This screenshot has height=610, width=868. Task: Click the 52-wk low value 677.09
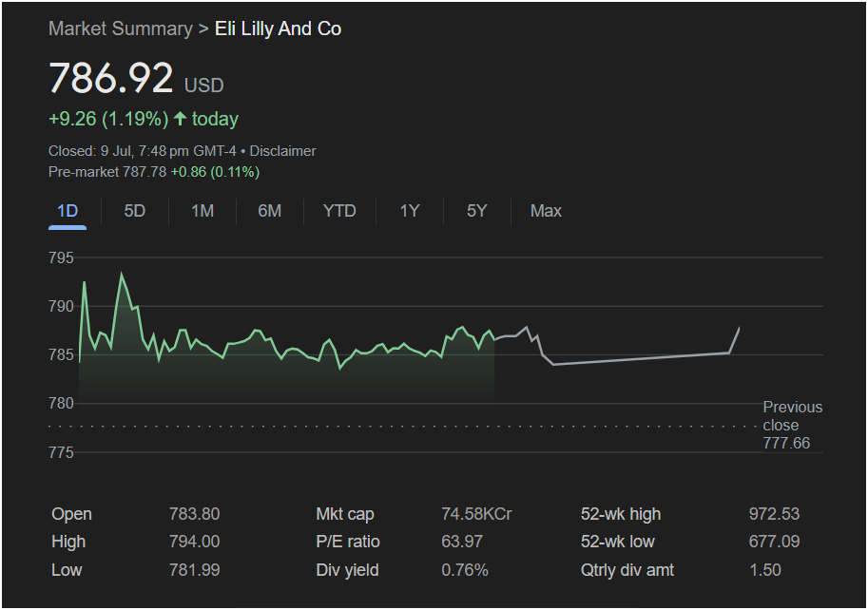(x=774, y=542)
